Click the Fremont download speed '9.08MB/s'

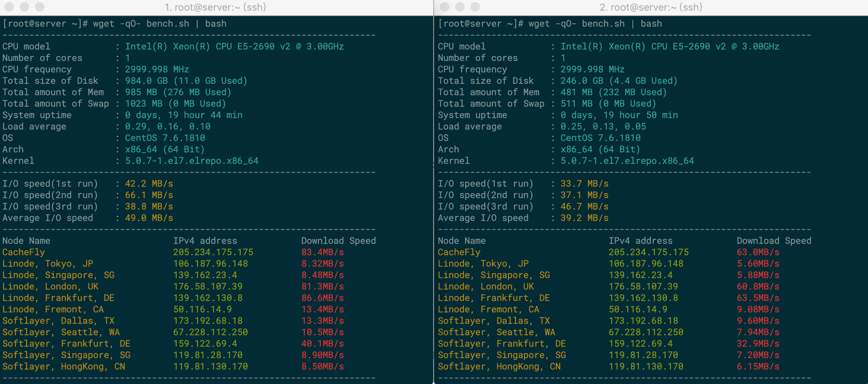[x=758, y=309]
